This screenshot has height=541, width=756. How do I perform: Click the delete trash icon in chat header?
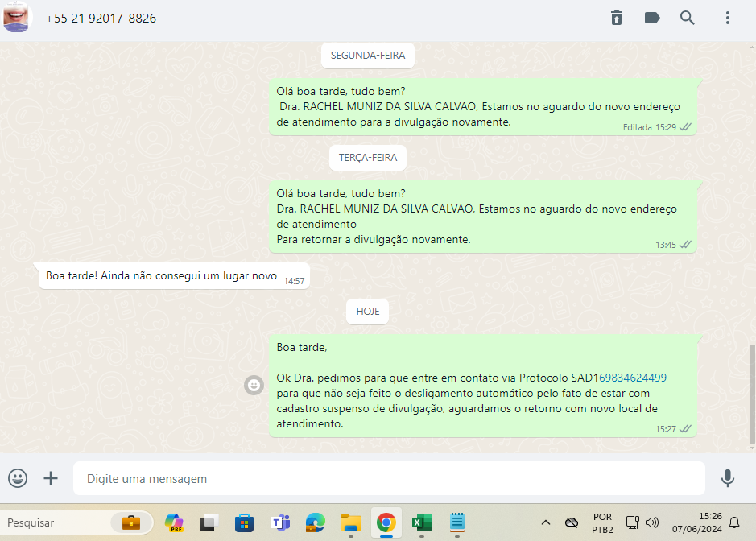tap(616, 18)
